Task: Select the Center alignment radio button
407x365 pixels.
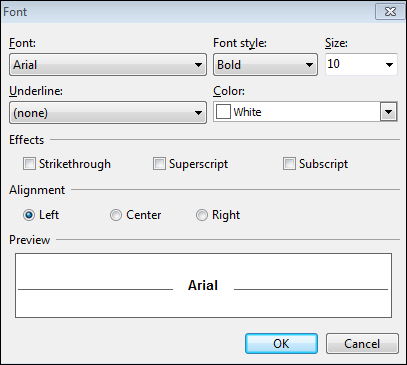Action: click(116, 215)
